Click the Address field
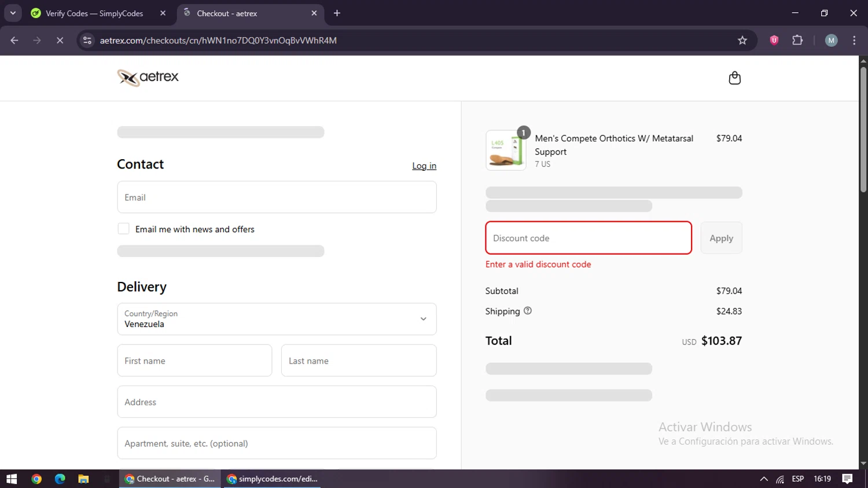This screenshot has height=488, width=868. 277,402
